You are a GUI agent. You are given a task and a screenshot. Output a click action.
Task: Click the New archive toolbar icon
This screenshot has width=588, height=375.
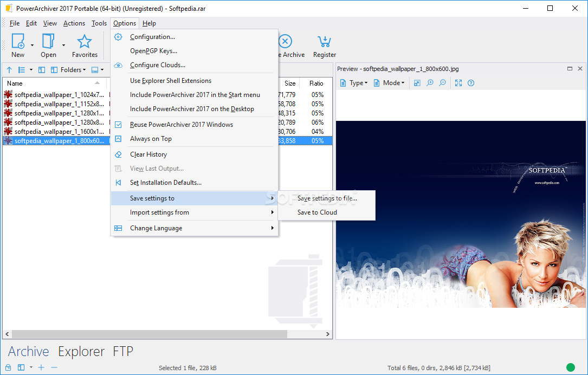(18, 41)
